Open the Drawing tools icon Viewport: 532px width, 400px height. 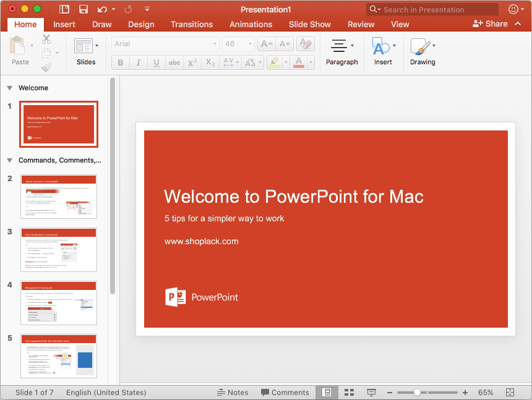(x=420, y=46)
